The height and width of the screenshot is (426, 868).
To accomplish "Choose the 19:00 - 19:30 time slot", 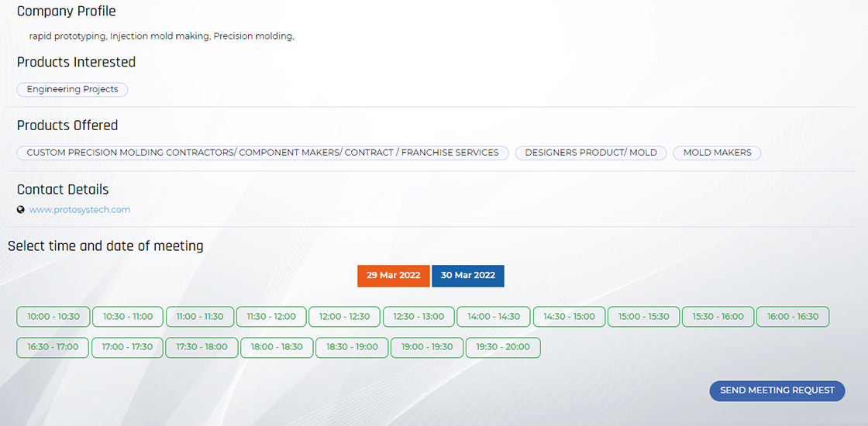I will pos(427,348).
